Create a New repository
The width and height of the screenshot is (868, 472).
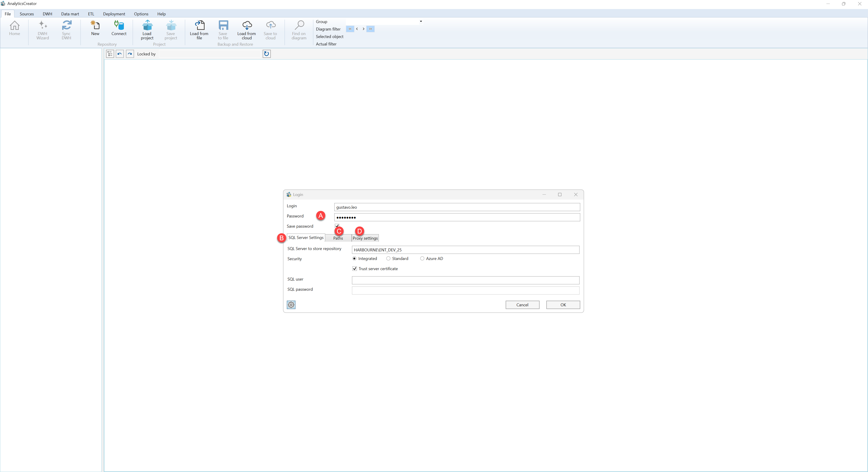point(95,28)
